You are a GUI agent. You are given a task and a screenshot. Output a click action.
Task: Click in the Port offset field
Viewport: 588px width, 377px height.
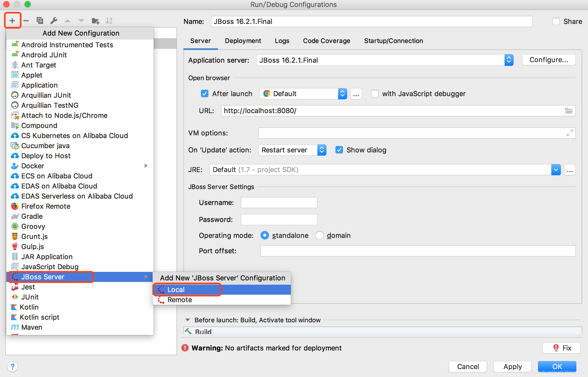pyautogui.click(x=418, y=251)
